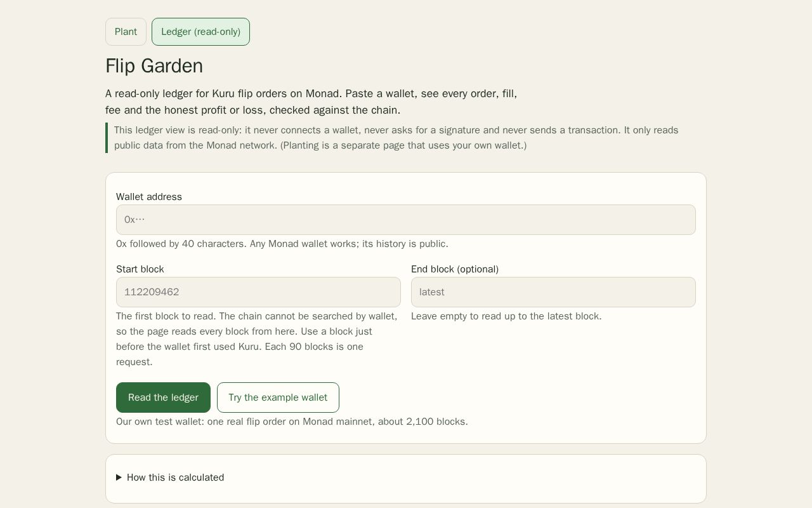Screen dimensions: 812x508
Task: Click the 'The first block to read' help text
Action: [258, 339]
